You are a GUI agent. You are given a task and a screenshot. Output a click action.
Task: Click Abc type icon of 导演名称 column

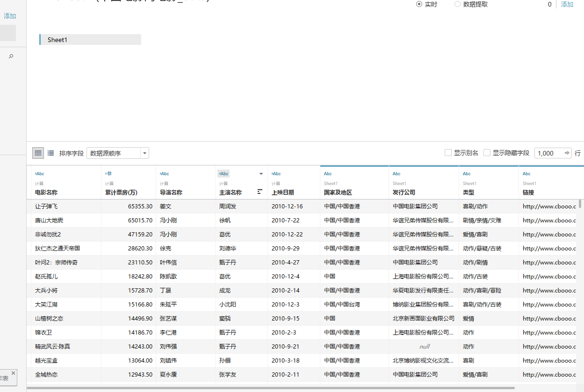click(164, 174)
